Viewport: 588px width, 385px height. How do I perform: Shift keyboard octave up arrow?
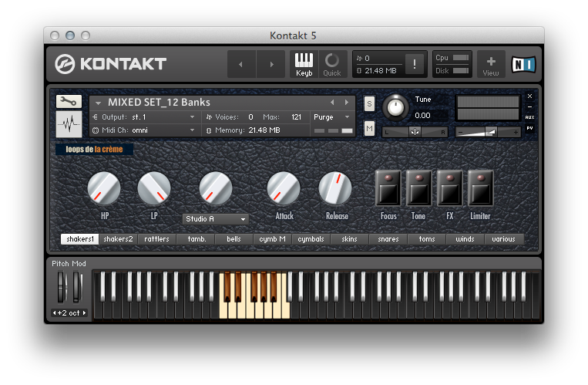click(x=84, y=312)
